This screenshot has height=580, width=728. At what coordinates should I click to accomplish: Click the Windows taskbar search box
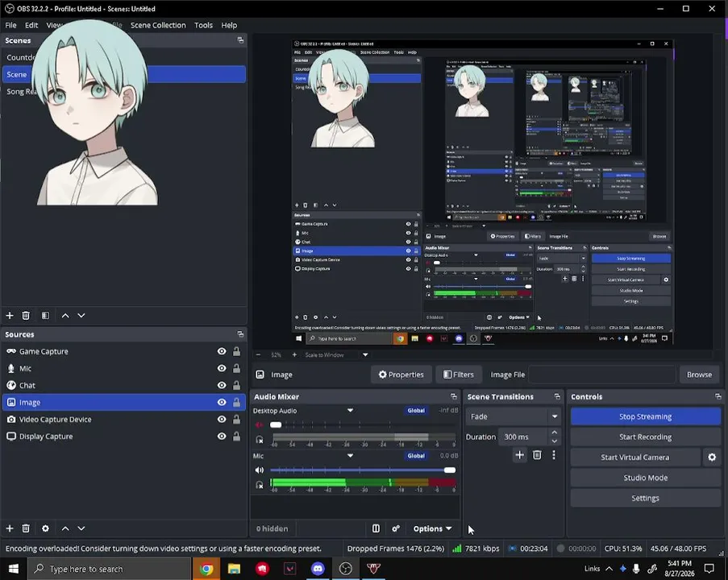point(109,569)
